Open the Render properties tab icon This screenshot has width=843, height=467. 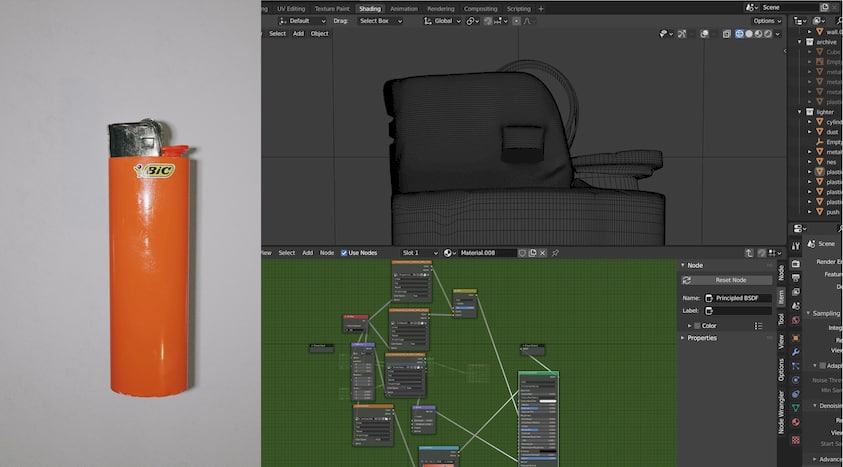point(796,264)
